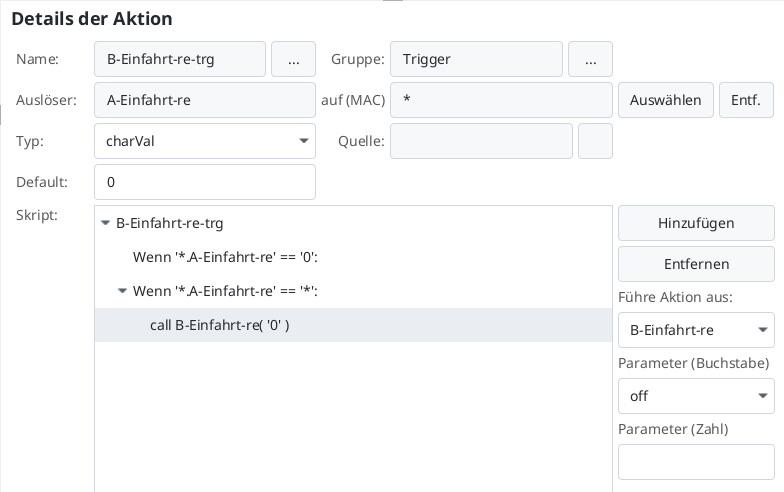Click the small square button beside Quelle
The width and height of the screenshot is (784, 492).
click(595, 141)
